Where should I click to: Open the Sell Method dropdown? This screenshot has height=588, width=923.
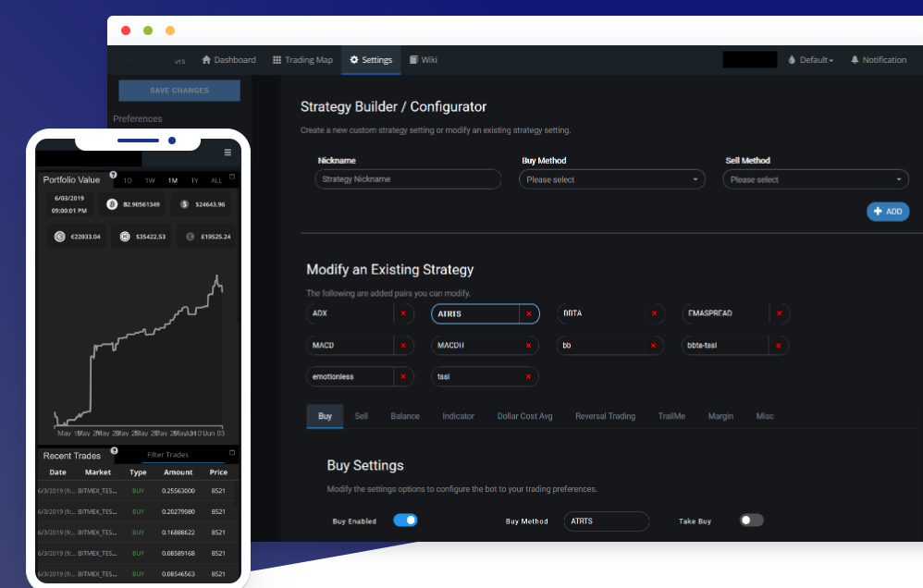pyautogui.click(x=815, y=179)
